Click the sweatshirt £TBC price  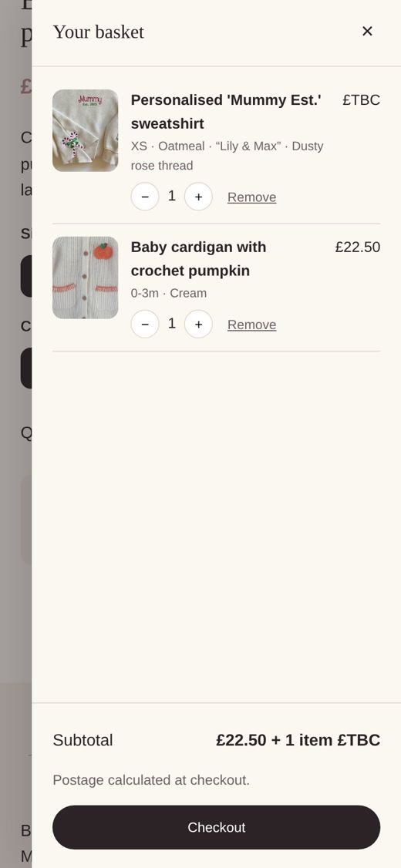pos(361,100)
